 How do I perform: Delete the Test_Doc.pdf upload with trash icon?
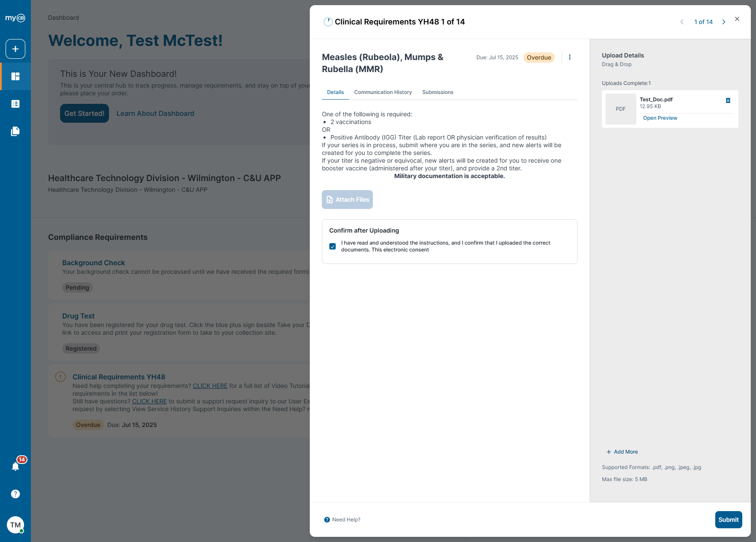pyautogui.click(x=728, y=100)
